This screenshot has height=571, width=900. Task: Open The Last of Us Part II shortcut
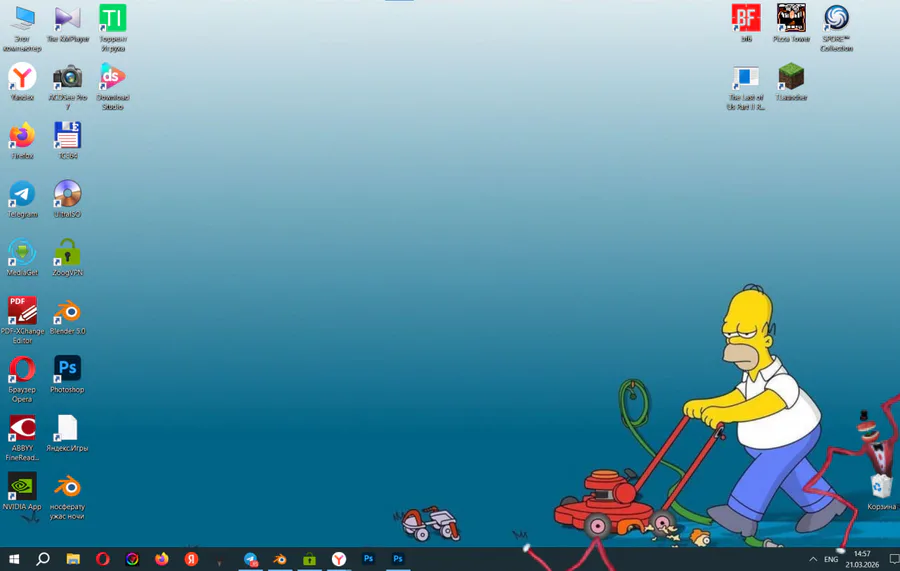(746, 87)
